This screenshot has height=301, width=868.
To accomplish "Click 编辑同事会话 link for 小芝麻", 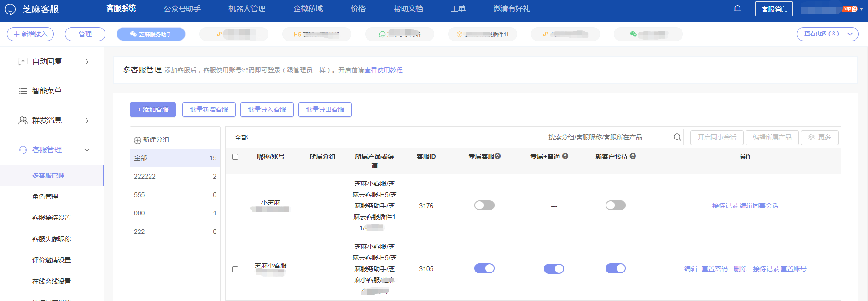I will click(x=759, y=206).
